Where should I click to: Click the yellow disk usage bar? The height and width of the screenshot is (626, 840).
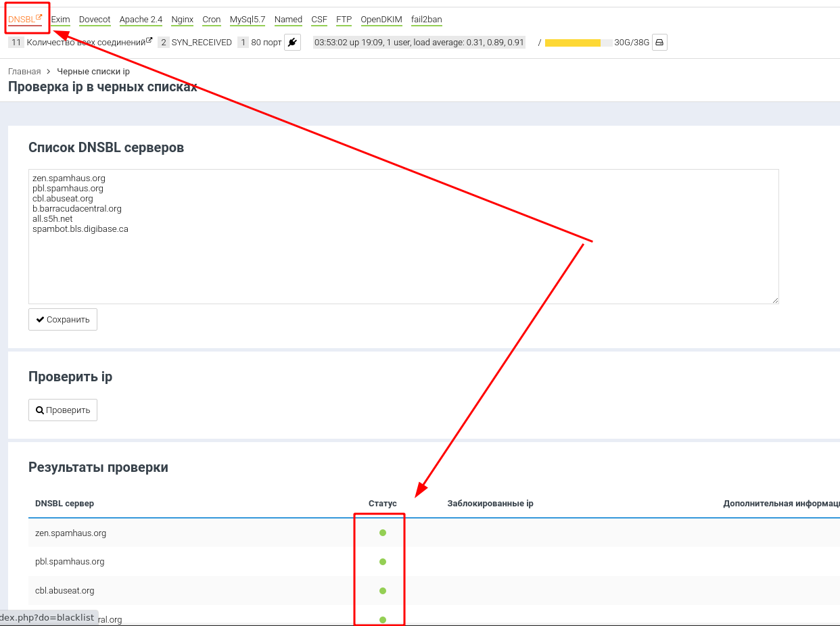click(x=572, y=43)
